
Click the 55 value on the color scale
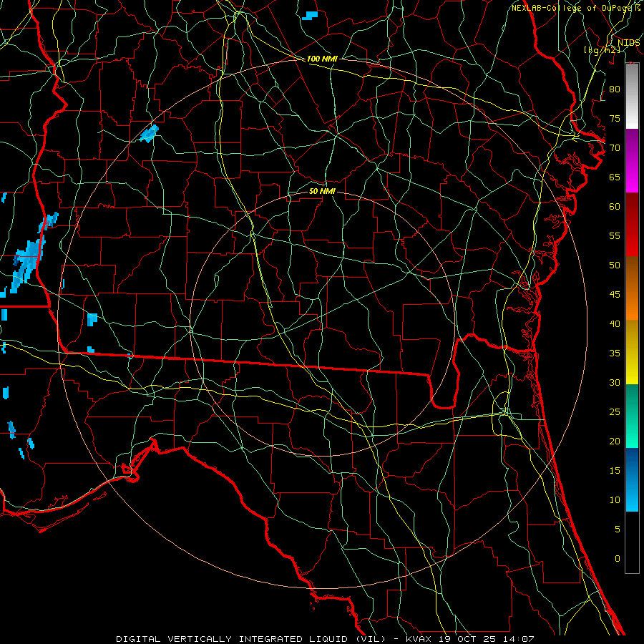pos(615,235)
